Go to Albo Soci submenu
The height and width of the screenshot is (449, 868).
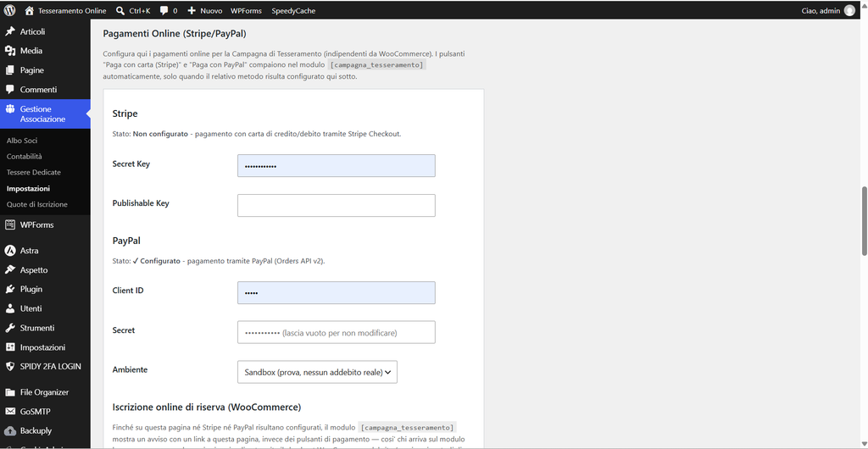pos(22,141)
